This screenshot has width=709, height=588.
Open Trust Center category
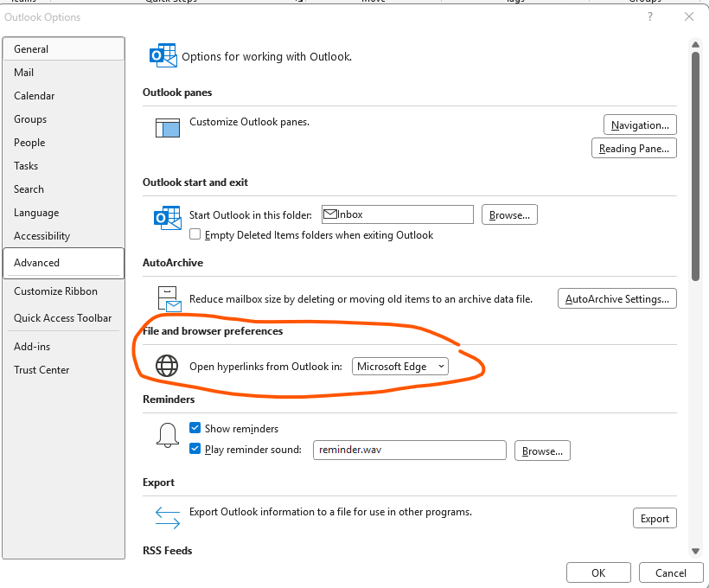64,370
